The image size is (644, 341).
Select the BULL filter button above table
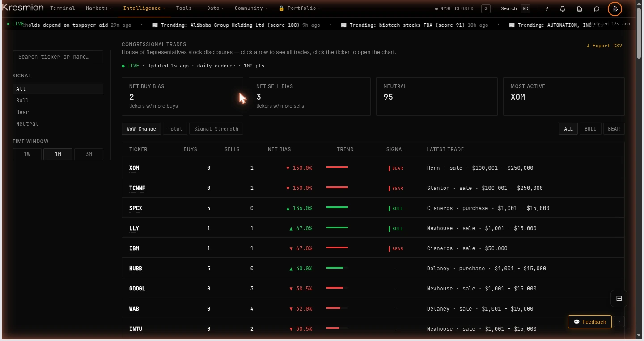click(x=590, y=129)
